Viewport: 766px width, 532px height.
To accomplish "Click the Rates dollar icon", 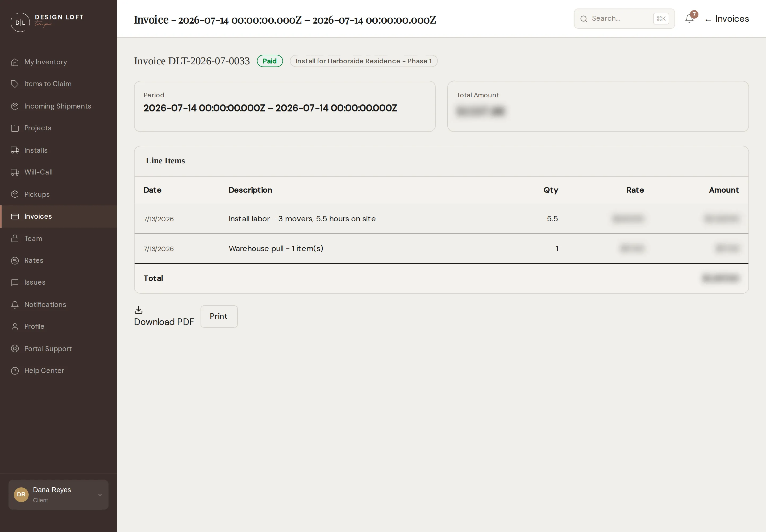I will [x=15, y=261].
